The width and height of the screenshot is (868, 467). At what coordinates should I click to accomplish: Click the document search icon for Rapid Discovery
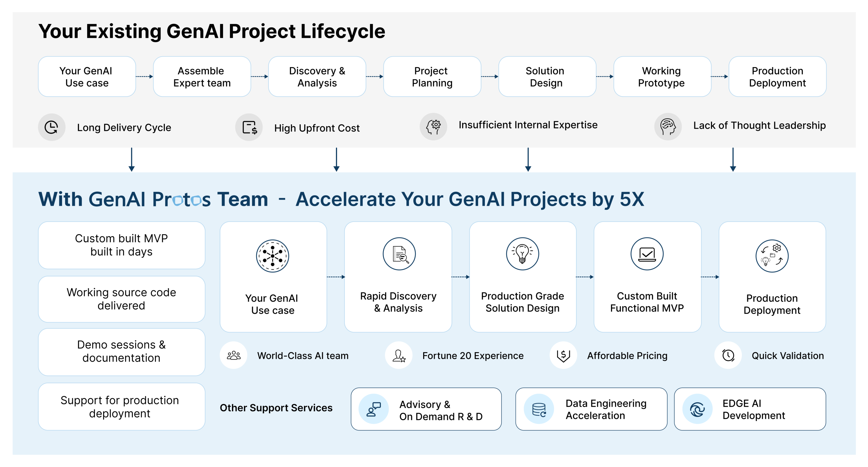pos(399,254)
